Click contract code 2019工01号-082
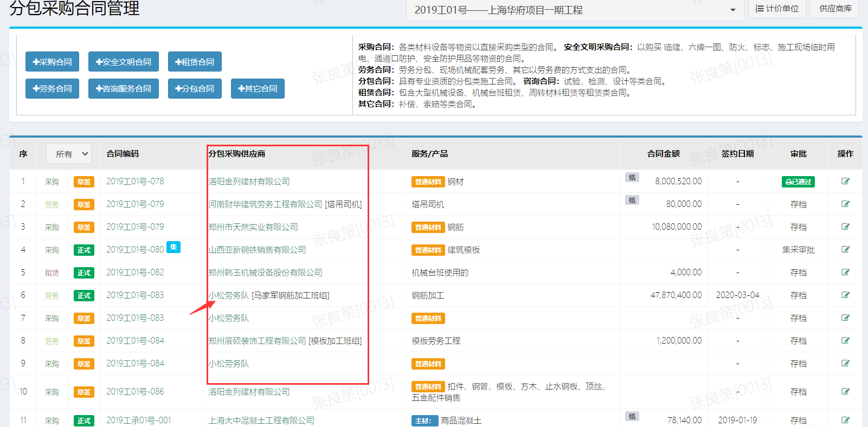 135,273
